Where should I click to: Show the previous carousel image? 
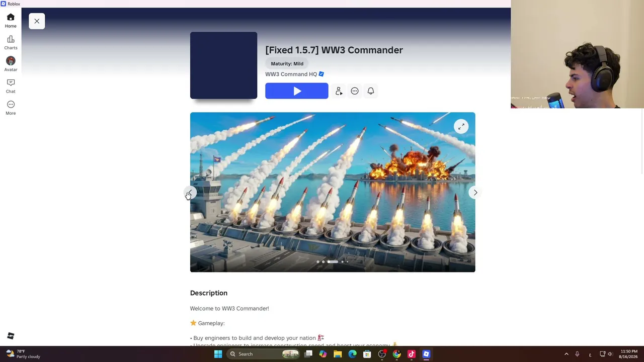[190, 193]
